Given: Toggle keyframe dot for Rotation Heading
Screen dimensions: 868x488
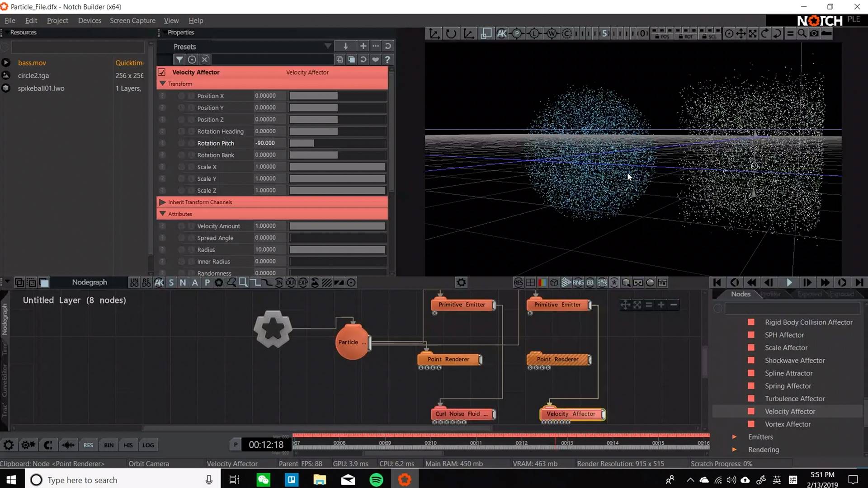Looking at the screenshot, I should tap(181, 131).
